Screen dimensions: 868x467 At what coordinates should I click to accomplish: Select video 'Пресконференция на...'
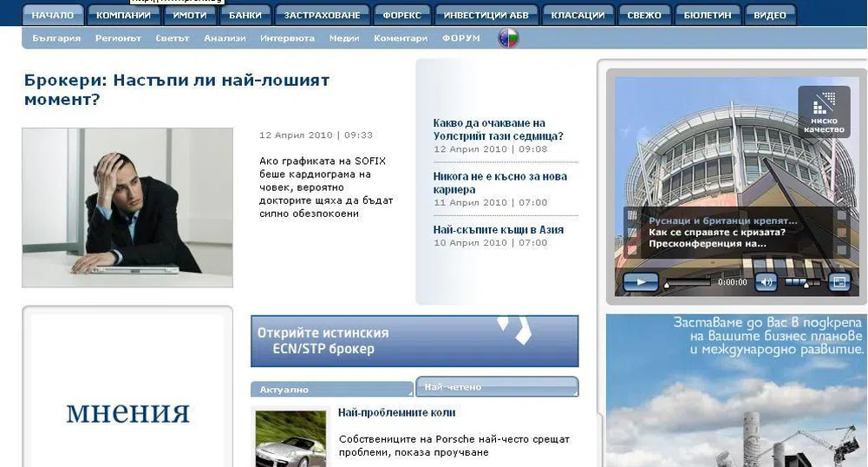pyautogui.click(x=708, y=244)
